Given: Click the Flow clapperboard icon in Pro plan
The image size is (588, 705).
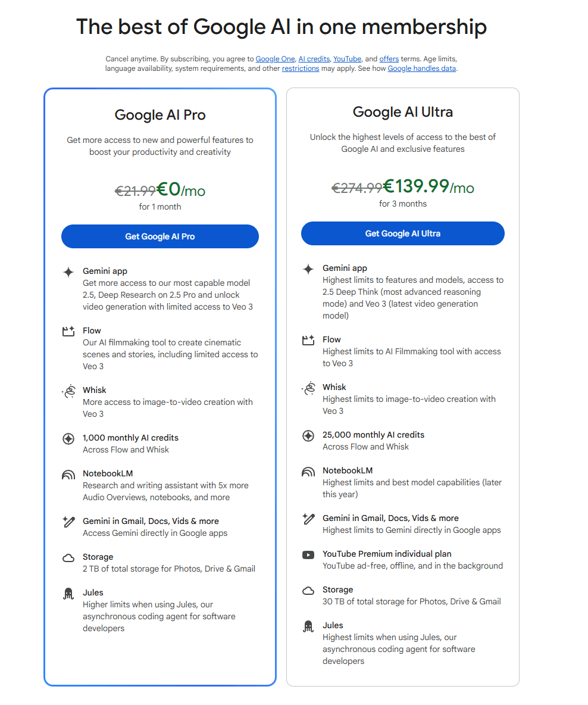Looking at the screenshot, I should coord(68,332).
